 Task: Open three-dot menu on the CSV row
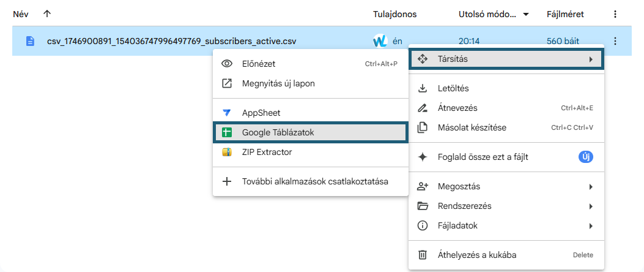[615, 40]
